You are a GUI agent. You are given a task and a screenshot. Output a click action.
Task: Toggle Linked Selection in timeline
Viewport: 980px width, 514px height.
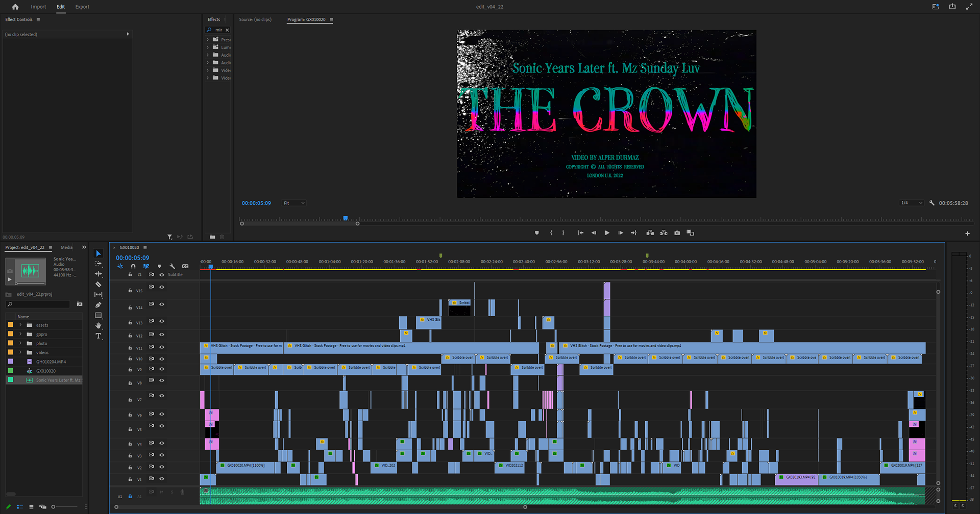click(x=146, y=266)
